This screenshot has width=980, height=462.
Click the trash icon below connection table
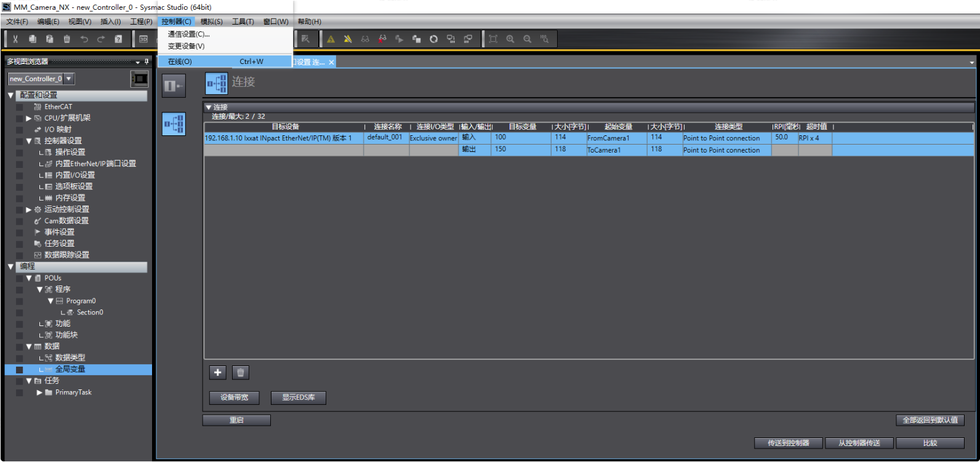(241, 372)
